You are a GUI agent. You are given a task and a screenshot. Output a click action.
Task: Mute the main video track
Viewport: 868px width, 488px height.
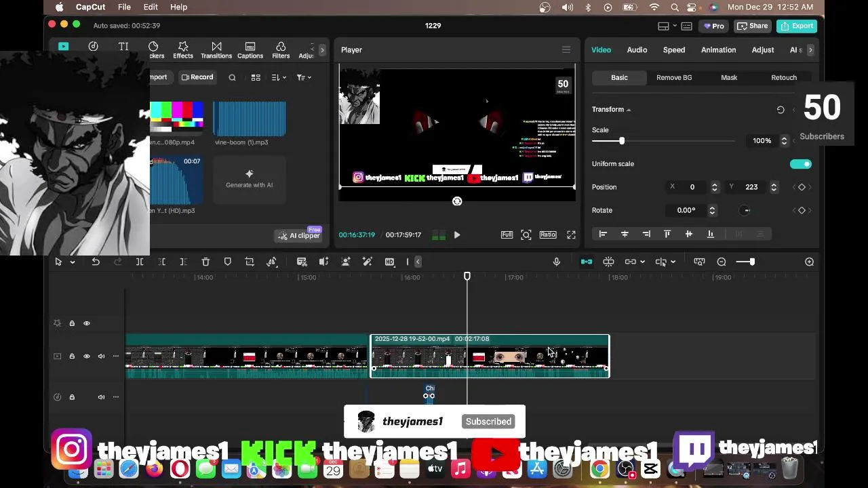(101, 357)
